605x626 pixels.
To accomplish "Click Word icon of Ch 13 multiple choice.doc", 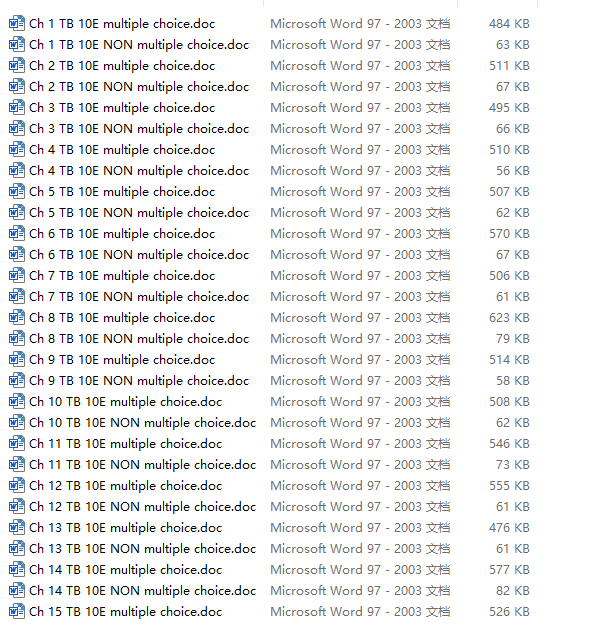I will pyautogui.click(x=16, y=527).
